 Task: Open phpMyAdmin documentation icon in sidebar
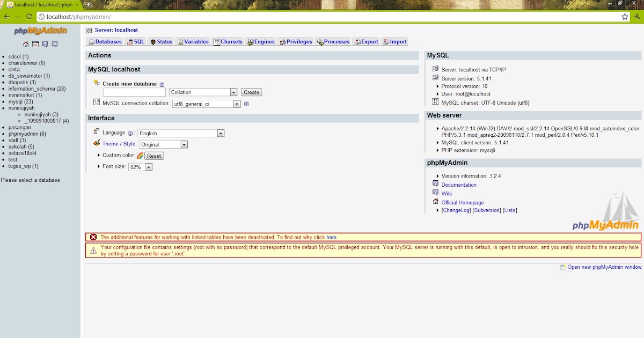coord(45,45)
